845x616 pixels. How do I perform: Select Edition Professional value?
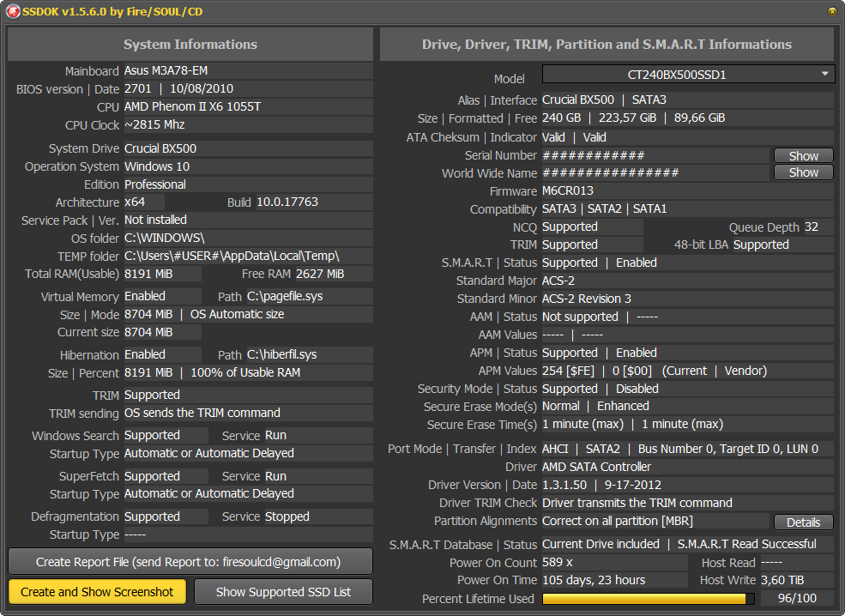pyautogui.click(x=249, y=184)
